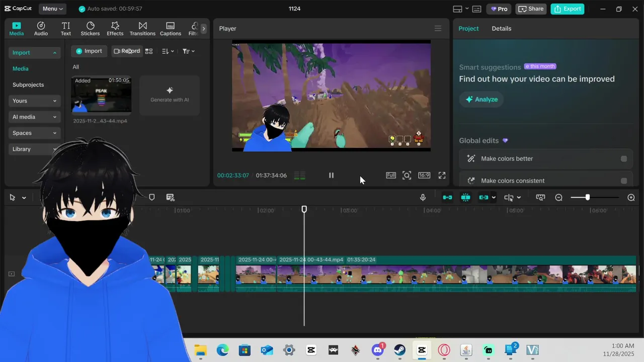Show more tool tabs with arrow
644x362 pixels.
203,29
